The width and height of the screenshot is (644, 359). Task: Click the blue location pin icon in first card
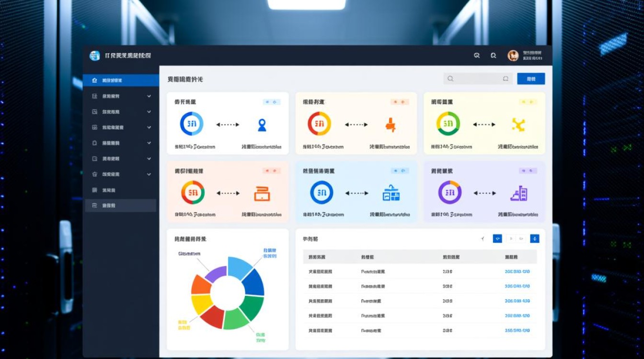(262, 124)
